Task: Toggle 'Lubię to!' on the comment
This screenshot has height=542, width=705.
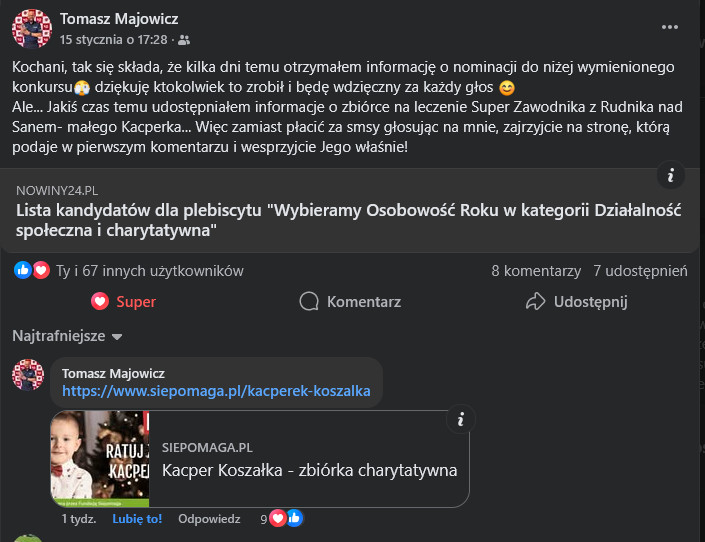Action: tap(138, 519)
